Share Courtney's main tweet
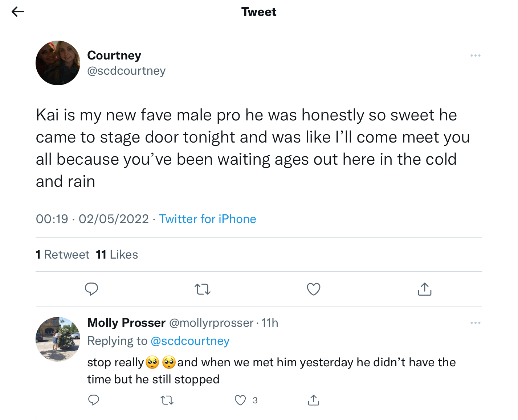Screen dimensions: 518x420 click(425, 289)
